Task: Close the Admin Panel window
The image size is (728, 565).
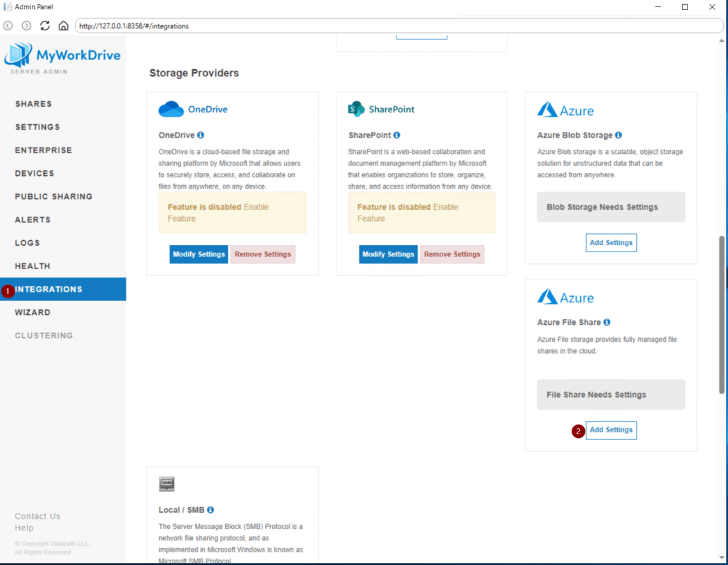Action: 712,7
